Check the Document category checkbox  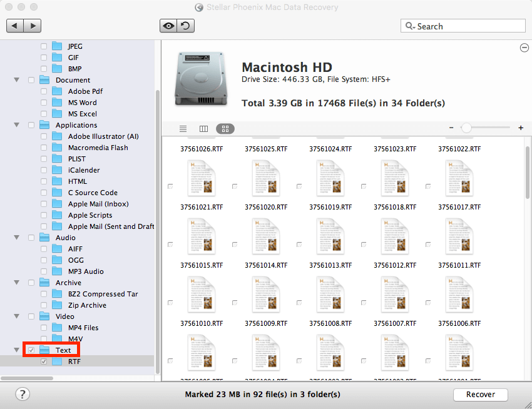(x=31, y=80)
